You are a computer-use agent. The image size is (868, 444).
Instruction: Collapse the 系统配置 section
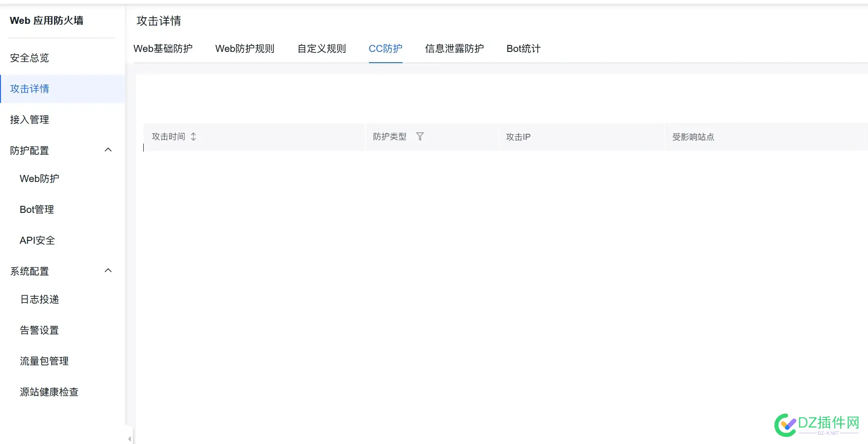[x=108, y=270]
